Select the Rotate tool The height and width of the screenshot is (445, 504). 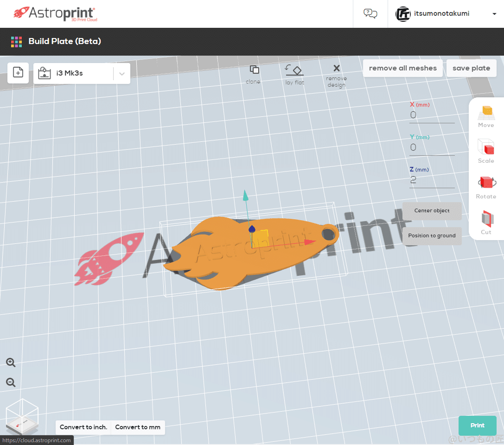[486, 185]
